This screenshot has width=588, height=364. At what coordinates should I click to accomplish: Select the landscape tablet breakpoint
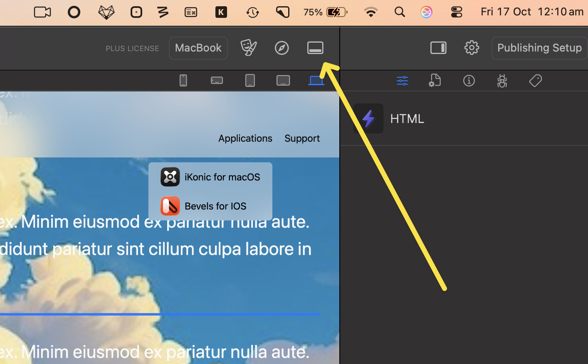pyautogui.click(x=283, y=80)
